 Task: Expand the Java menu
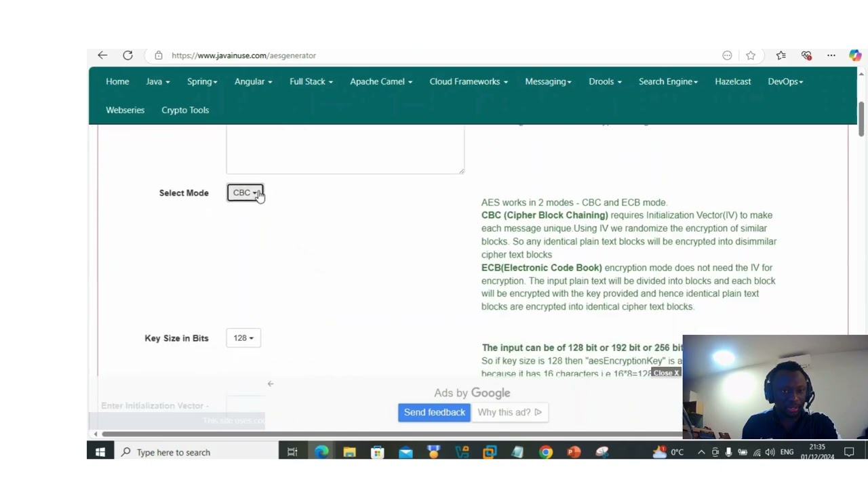(158, 81)
